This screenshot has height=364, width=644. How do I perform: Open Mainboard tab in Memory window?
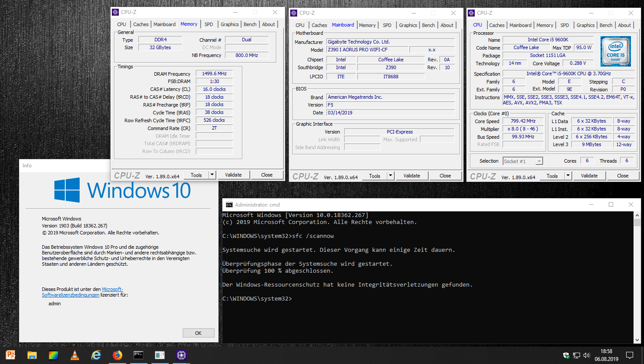164,24
